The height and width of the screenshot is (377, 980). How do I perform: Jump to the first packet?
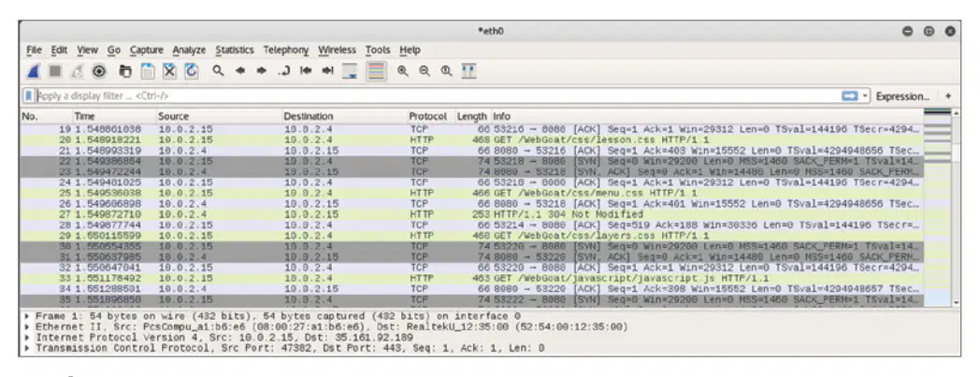[x=306, y=71]
